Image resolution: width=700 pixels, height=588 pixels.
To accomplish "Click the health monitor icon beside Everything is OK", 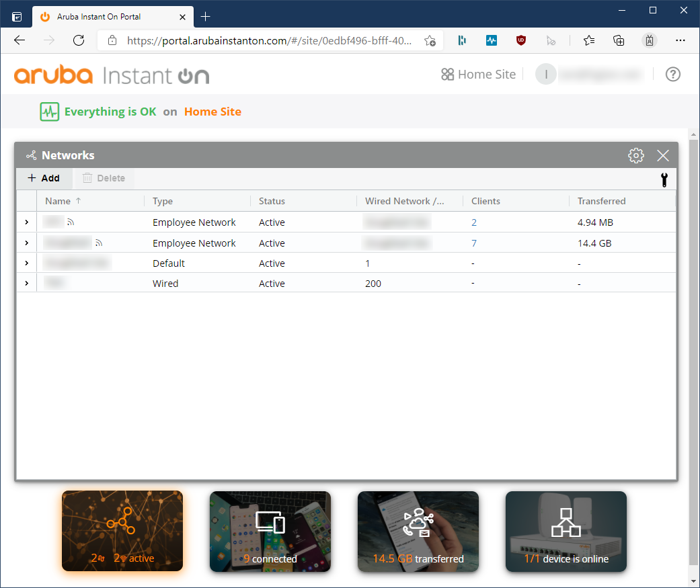I will point(50,112).
